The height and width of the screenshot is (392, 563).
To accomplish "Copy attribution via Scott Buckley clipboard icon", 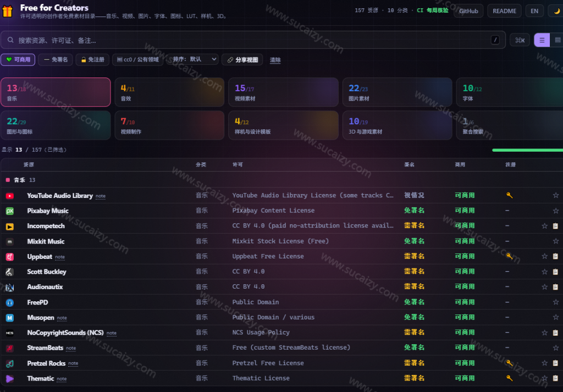I will [x=555, y=272].
